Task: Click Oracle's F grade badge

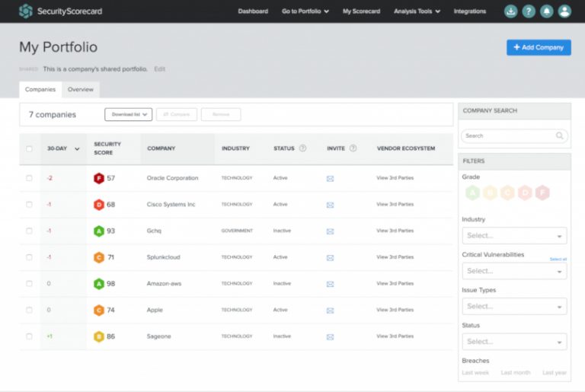Action: (x=99, y=178)
